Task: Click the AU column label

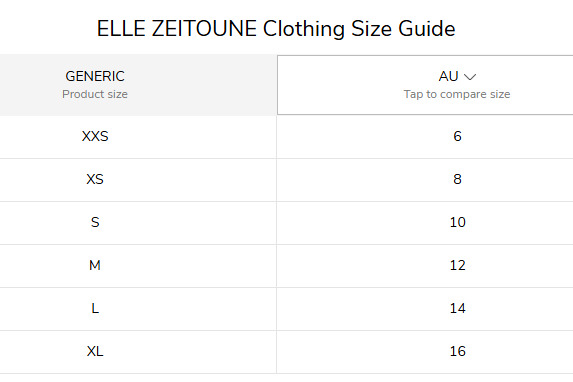Action: pos(448,76)
